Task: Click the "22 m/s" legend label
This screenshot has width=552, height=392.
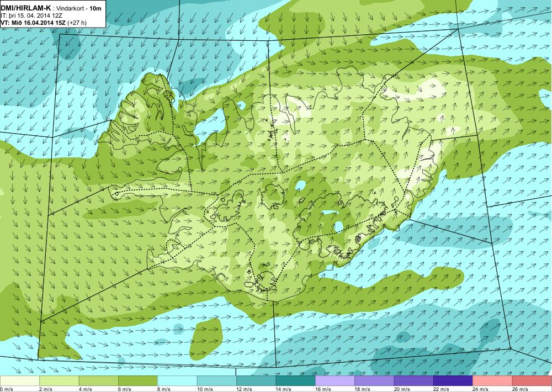Action: coord(442,389)
